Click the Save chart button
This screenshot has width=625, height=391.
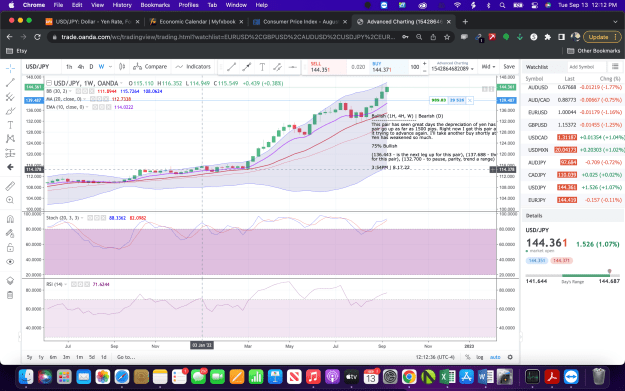point(509,67)
